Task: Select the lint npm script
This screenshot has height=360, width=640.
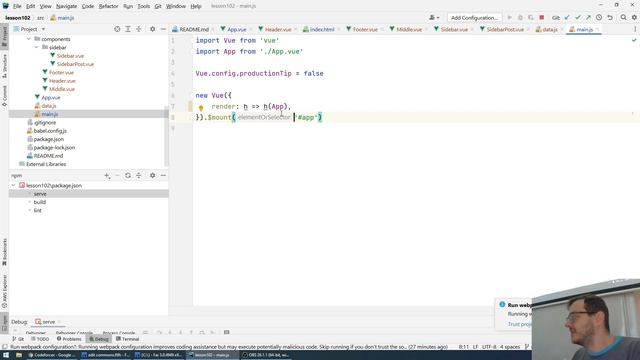Action: click(x=38, y=211)
